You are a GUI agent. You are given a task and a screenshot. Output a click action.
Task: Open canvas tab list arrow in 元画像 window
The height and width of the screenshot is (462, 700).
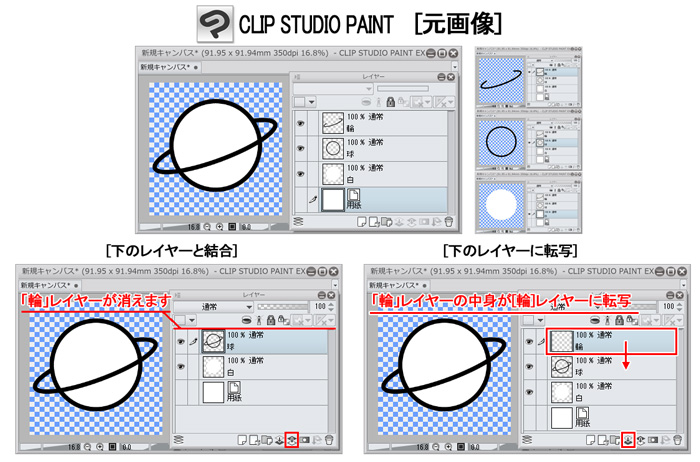455,67
